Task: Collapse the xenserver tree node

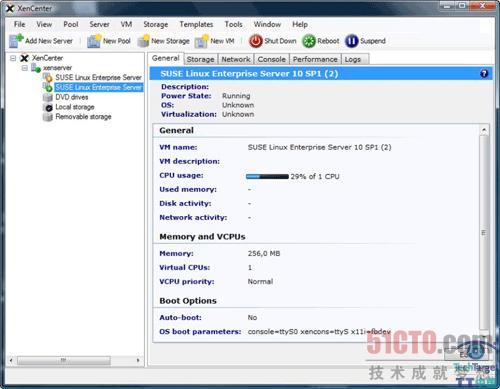Action: (25, 68)
